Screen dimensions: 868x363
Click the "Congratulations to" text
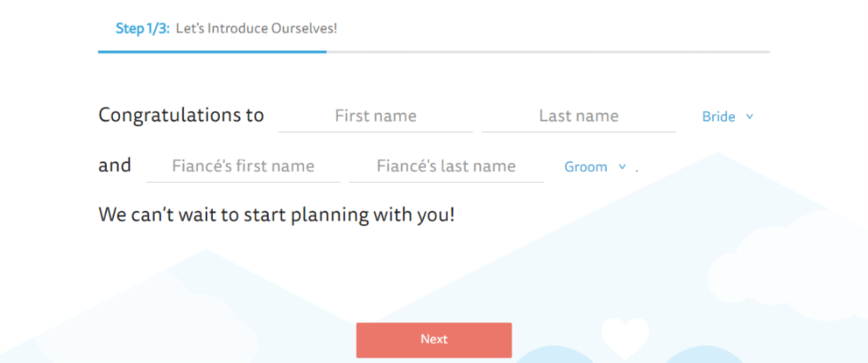[181, 116]
